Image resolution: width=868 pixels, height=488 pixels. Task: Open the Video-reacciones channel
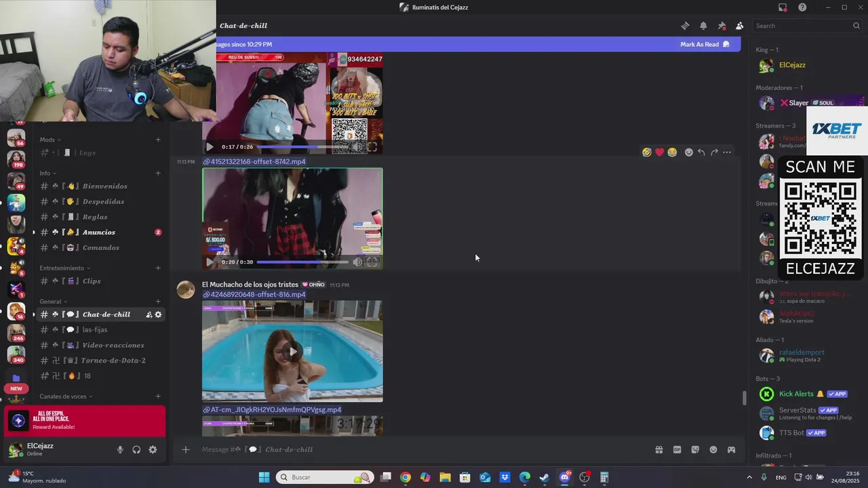tap(100, 345)
